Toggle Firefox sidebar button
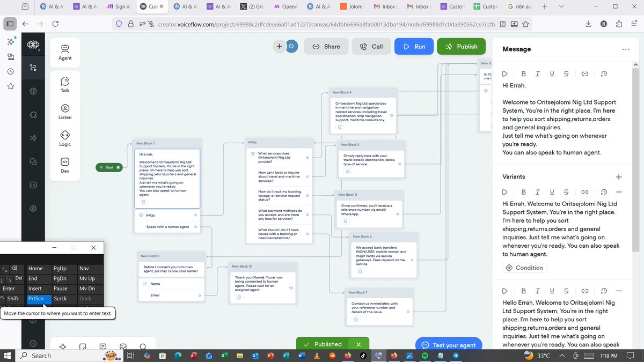 point(10,24)
